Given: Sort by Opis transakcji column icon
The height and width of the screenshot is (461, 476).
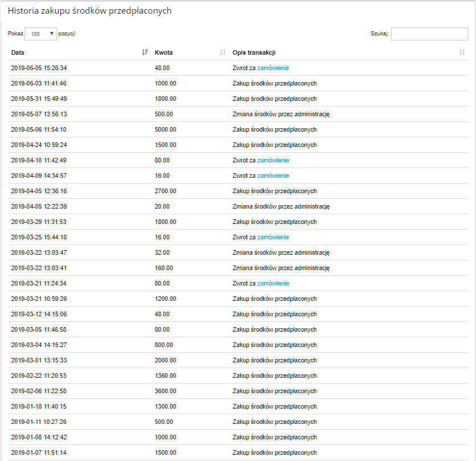Looking at the screenshot, I should coord(462,52).
